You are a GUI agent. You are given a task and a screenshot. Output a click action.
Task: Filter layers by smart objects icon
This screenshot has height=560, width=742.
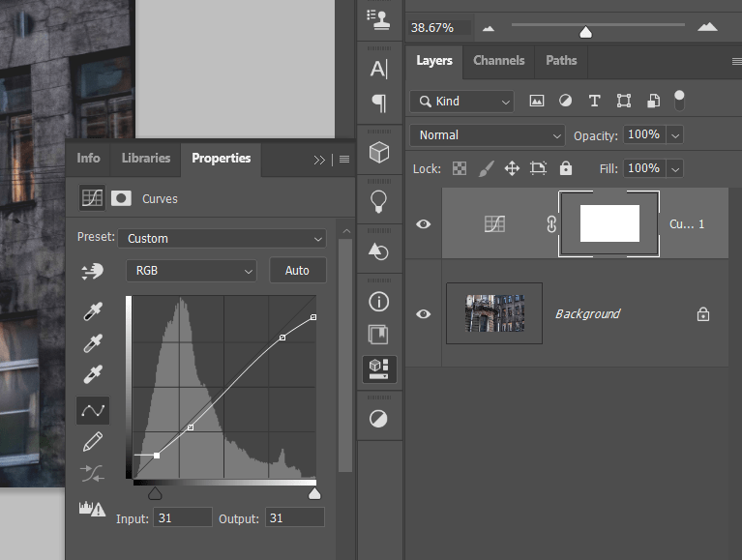tap(654, 101)
